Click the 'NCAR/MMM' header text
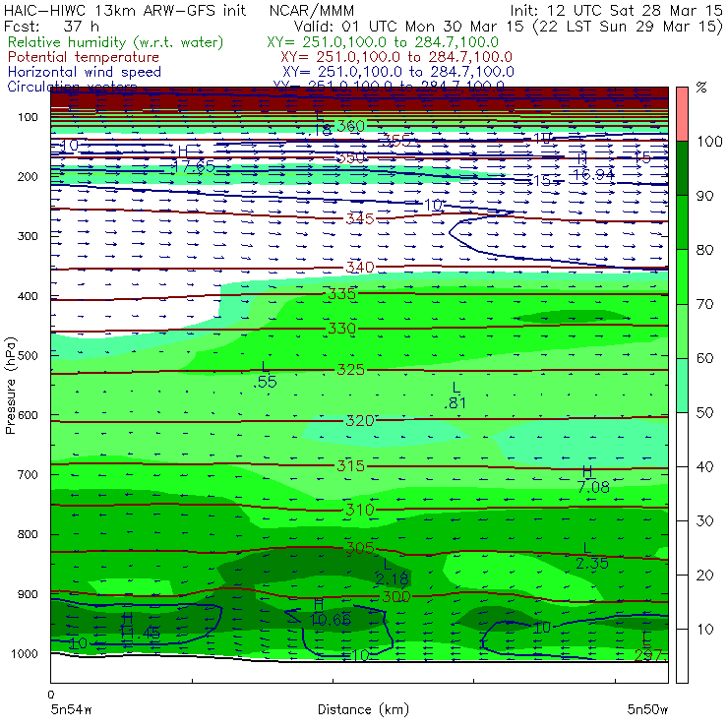Image resolution: width=728 pixels, height=728 pixels. [x=312, y=10]
